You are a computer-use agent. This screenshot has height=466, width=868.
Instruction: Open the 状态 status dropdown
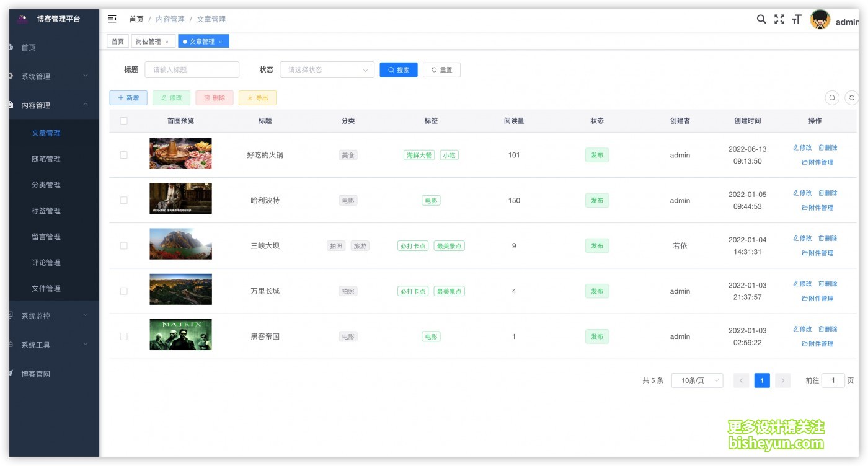point(327,70)
